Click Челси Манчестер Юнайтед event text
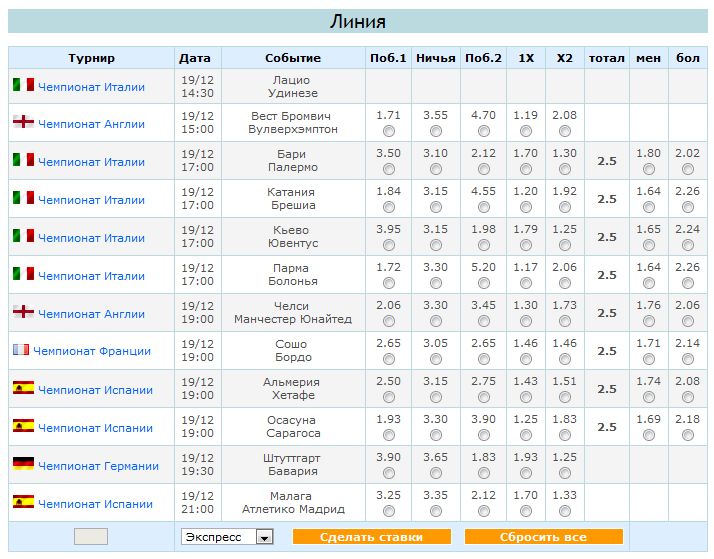714x559 pixels. point(293,313)
